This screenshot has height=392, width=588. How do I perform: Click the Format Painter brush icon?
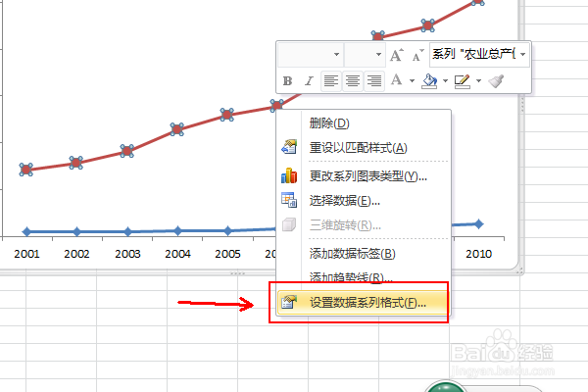pyautogui.click(x=496, y=81)
